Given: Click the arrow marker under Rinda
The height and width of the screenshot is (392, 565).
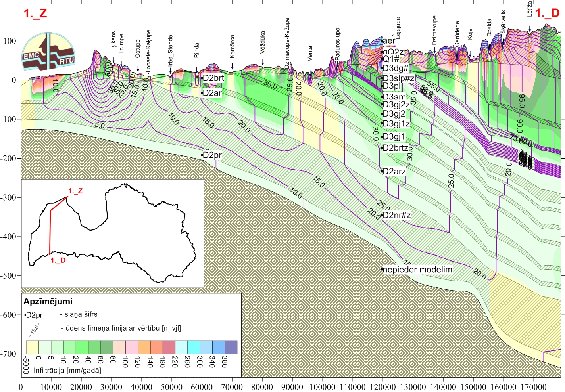Looking at the screenshot, I should tap(196, 71).
